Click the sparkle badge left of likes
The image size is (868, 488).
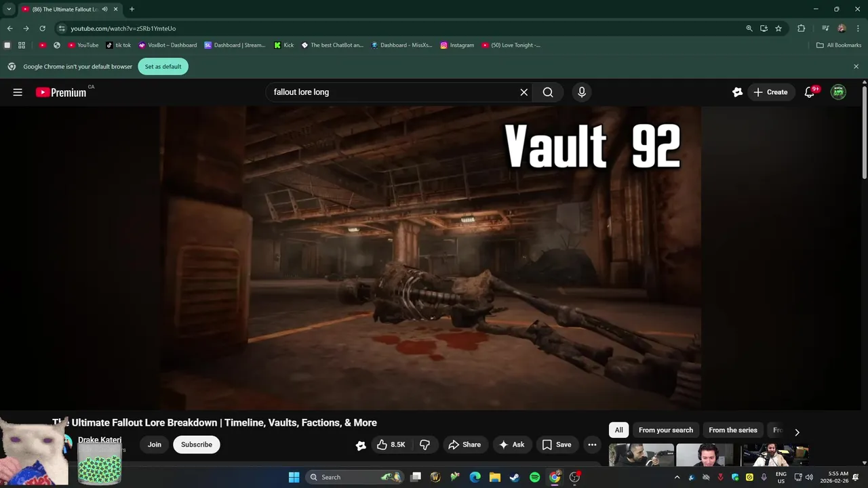click(x=361, y=445)
